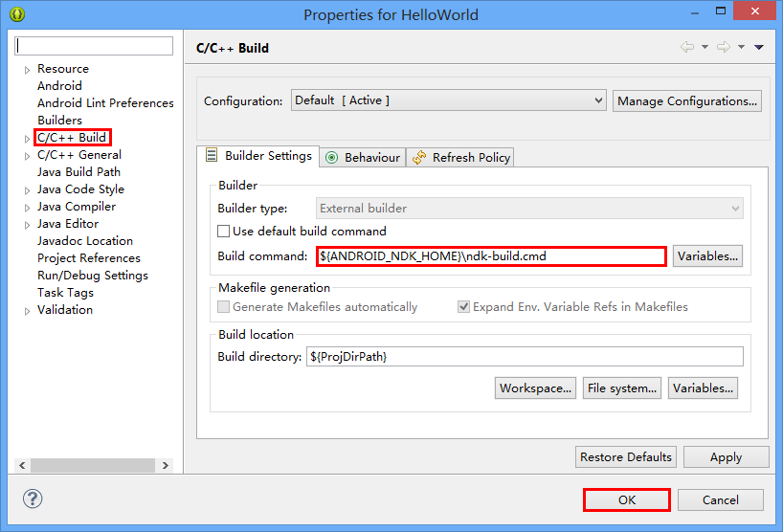Click the Cancel button
The width and height of the screenshot is (783, 532).
[x=721, y=499]
